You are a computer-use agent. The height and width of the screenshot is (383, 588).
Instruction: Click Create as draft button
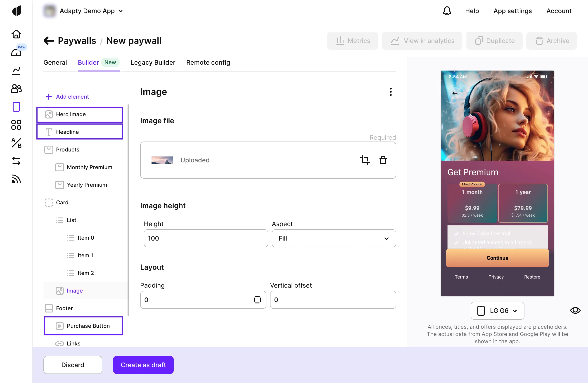[x=143, y=365]
